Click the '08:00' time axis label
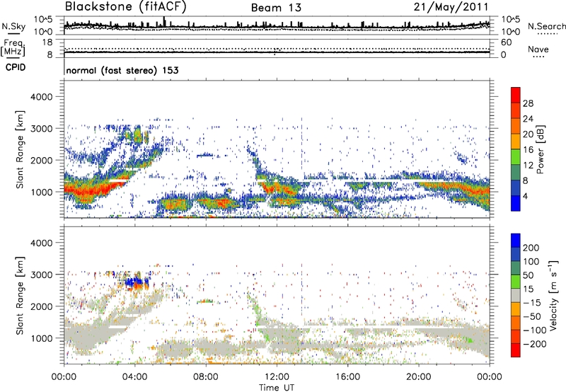Image resolution: width=566 pixels, height=392 pixels. (206, 377)
